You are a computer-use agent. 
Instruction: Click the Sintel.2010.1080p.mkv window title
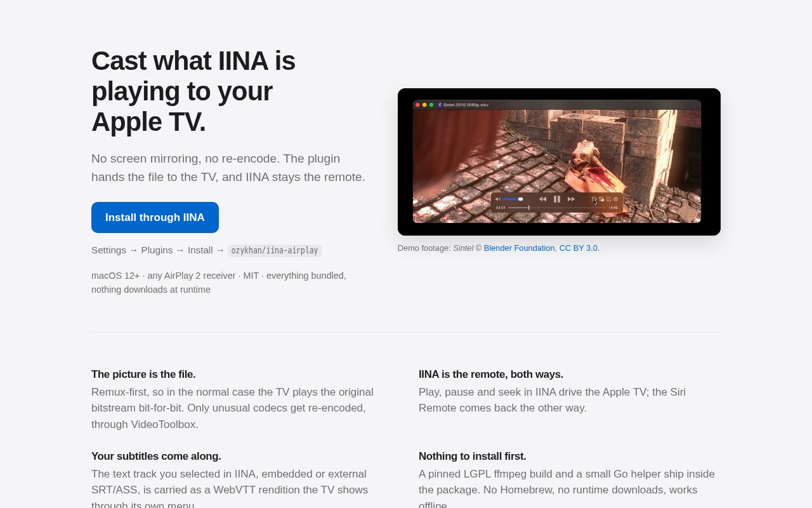466,105
